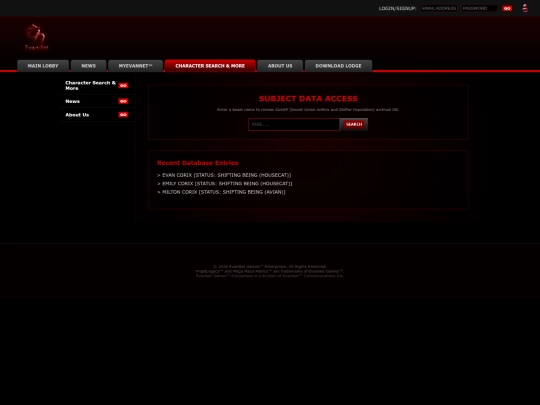The image size is (540, 405).
Task: Click the Recent Database Entries heading
Action: pos(198,163)
